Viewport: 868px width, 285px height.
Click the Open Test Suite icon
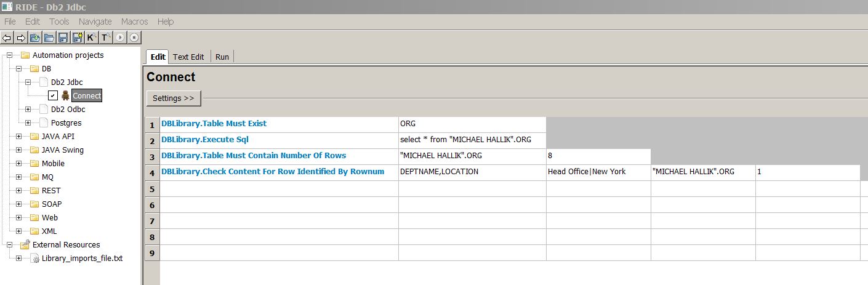tap(35, 38)
